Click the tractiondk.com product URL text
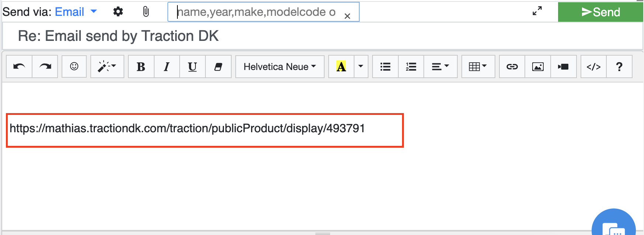The image size is (644, 235). coord(187,128)
